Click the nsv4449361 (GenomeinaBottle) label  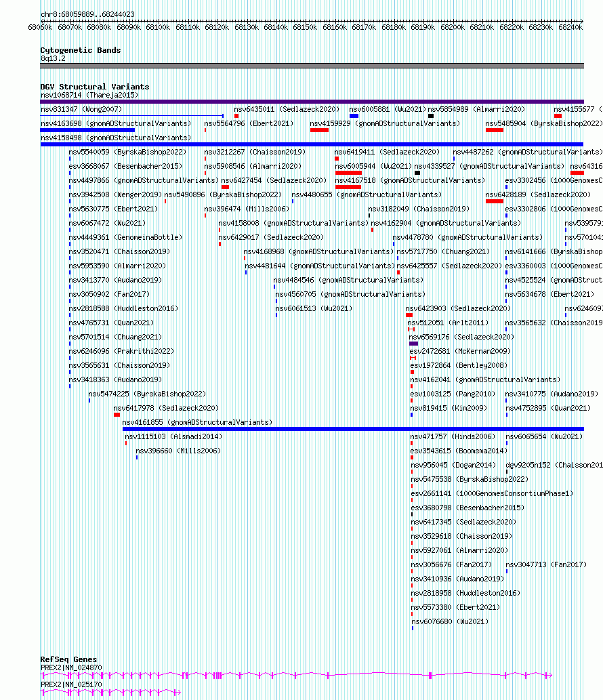[125, 238]
